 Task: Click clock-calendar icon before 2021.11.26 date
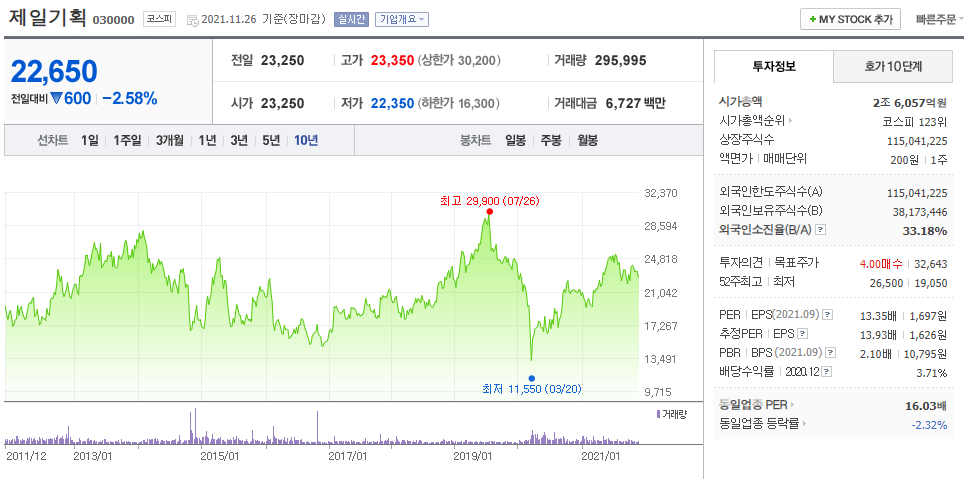tap(192, 20)
